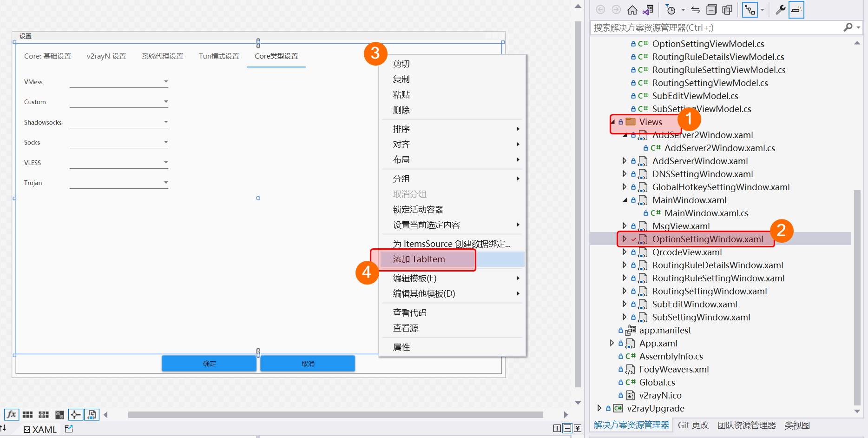Click the 确定 button
This screenshot has width=868, height=438.
coord(209,364)
